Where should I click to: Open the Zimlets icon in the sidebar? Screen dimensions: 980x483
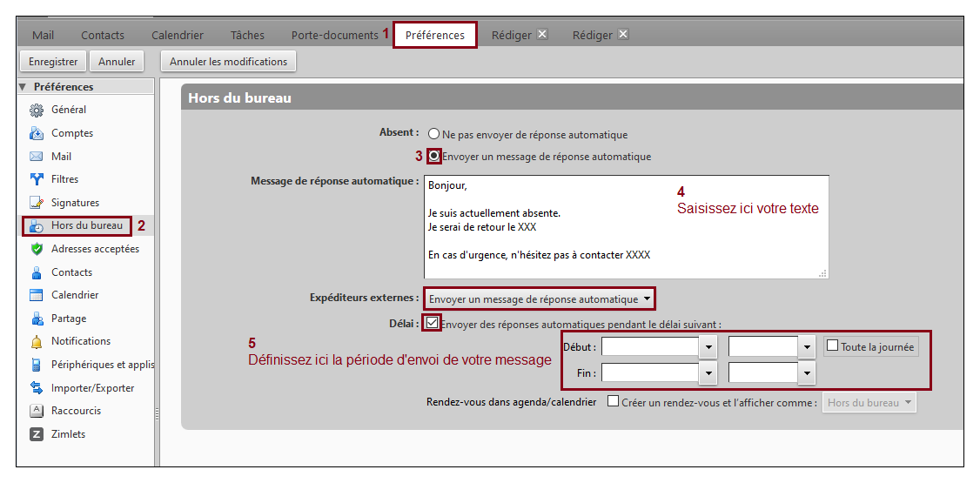coord(37,434)
